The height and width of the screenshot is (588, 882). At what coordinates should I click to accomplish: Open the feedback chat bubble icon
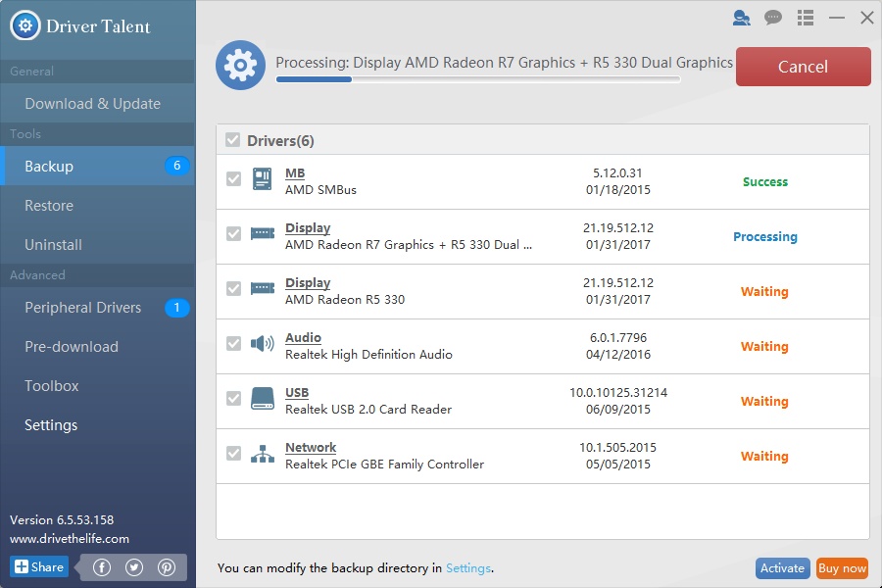pos(773,18)
